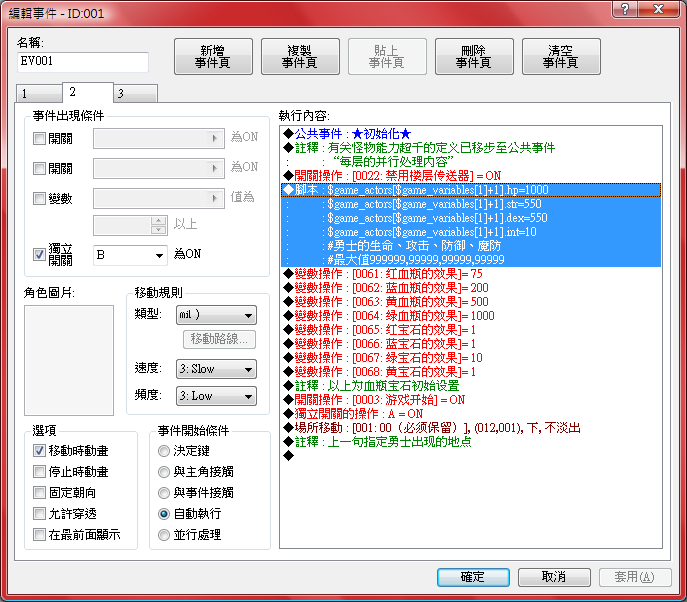Select the 開關操作 [0022: 禁用楼层传送器] line
This screenshot has width=687, height=602.
tap(471, 176)
